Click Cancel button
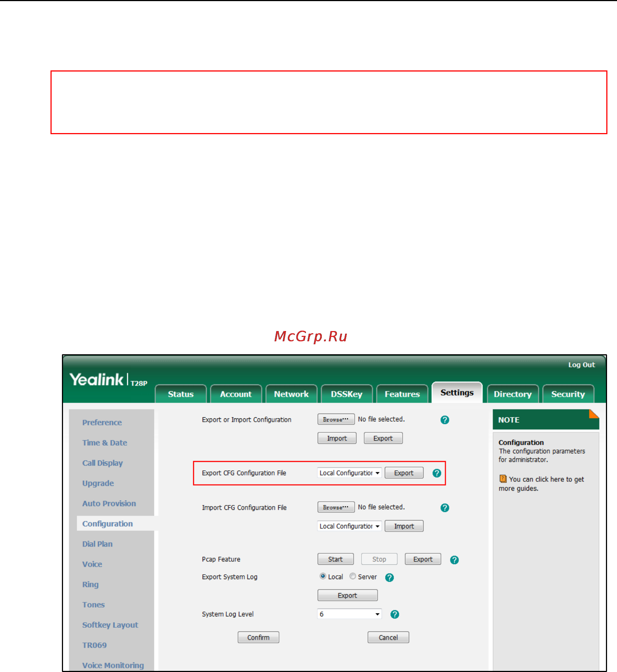This screenshot has height=672, width=617. click(x=388, y=637)
